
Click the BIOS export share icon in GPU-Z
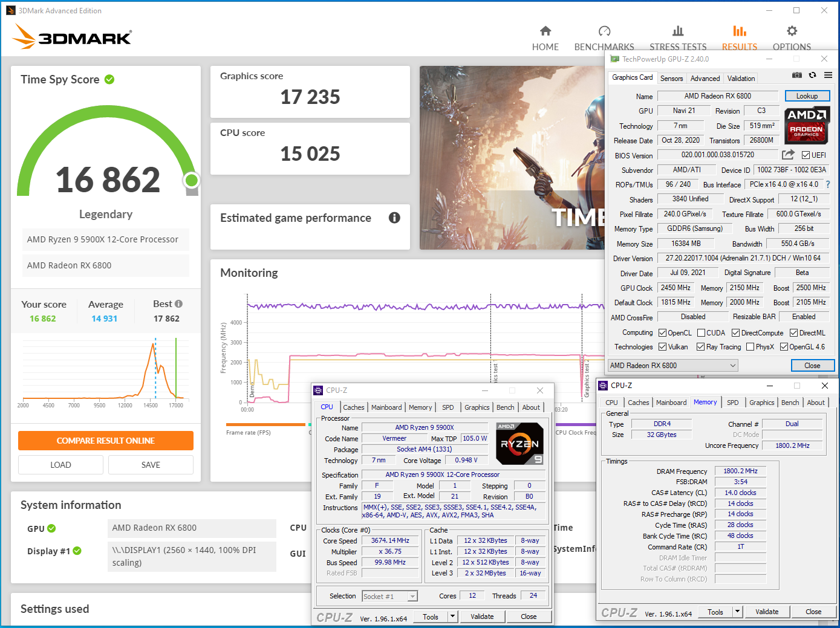pos(788,155)
